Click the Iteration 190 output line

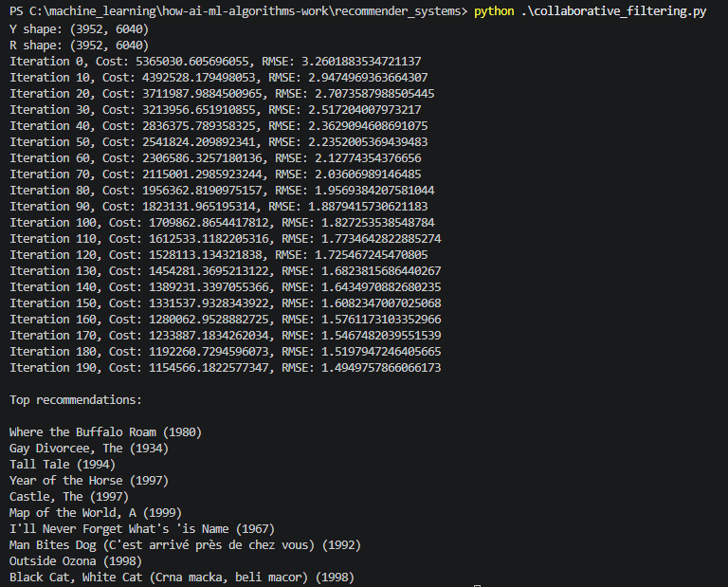tap(225, 367)
